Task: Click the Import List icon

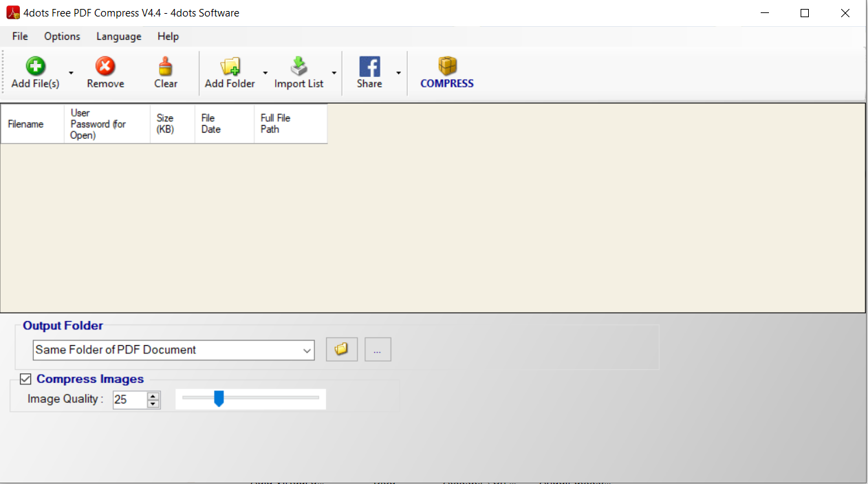Action: (x=299, y=67)
